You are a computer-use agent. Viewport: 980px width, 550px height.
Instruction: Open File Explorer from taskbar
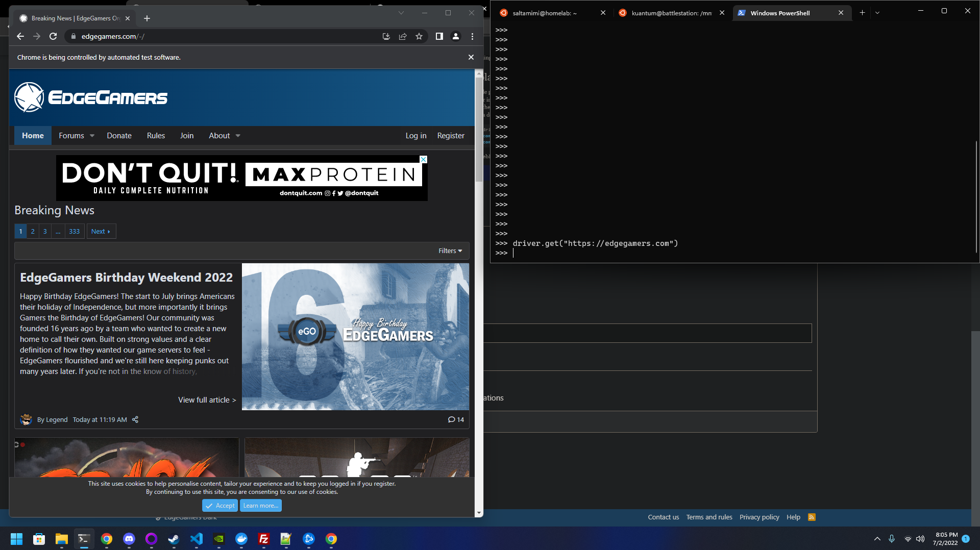62,539
